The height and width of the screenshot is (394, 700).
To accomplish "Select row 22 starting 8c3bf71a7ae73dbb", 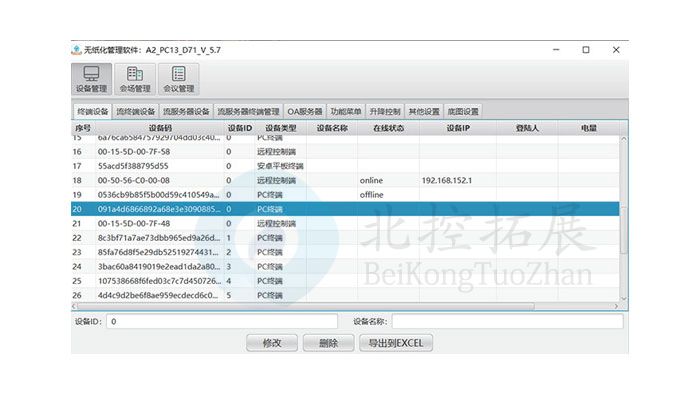I will point(345,238).
